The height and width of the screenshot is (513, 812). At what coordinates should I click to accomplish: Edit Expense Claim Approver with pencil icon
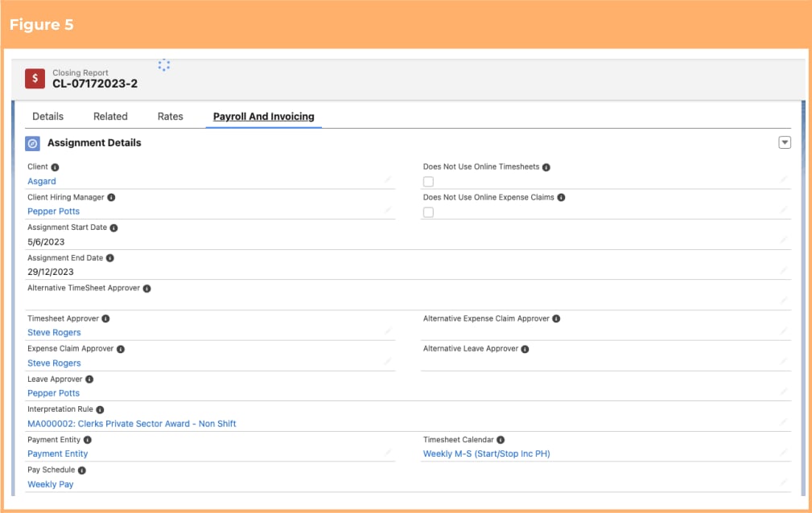click(388, 361)
